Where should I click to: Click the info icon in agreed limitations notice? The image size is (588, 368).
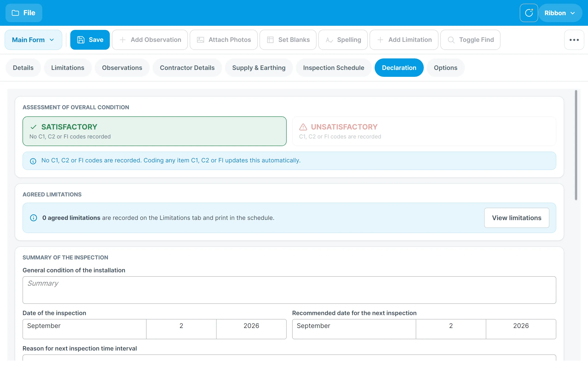tap(34, 218)
